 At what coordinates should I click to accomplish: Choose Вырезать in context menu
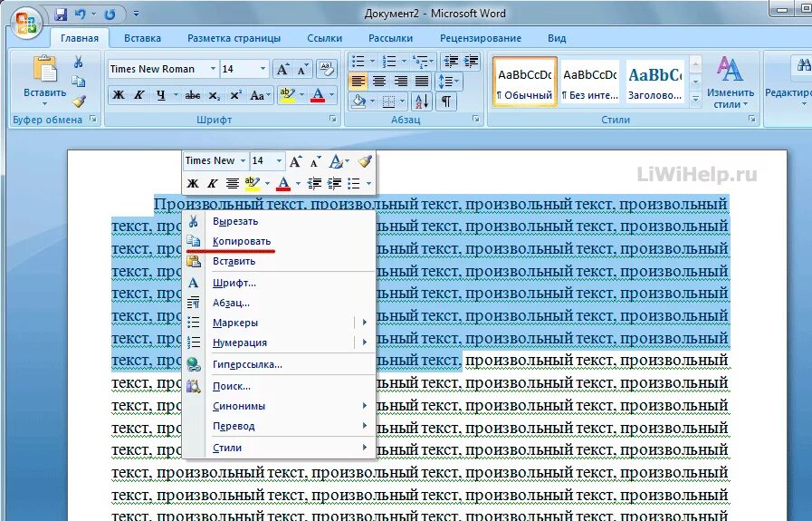pyautogui.click(x=279, y=221)
